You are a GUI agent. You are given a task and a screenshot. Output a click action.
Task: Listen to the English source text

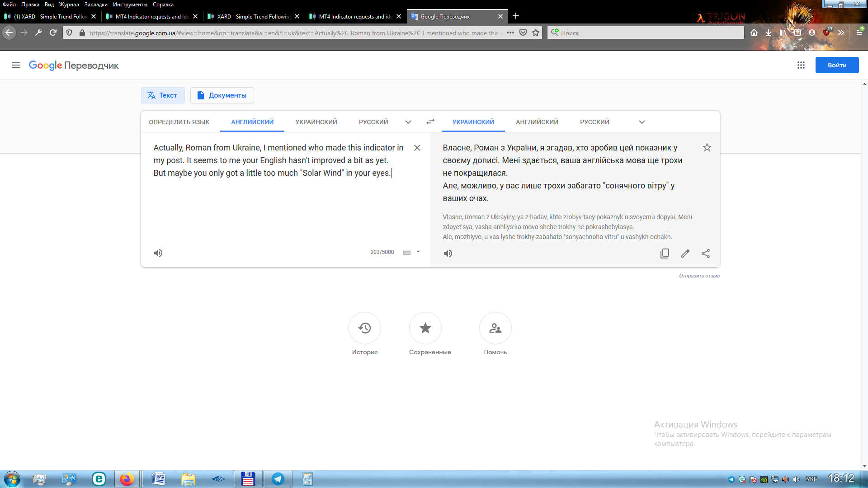point(158,253)
